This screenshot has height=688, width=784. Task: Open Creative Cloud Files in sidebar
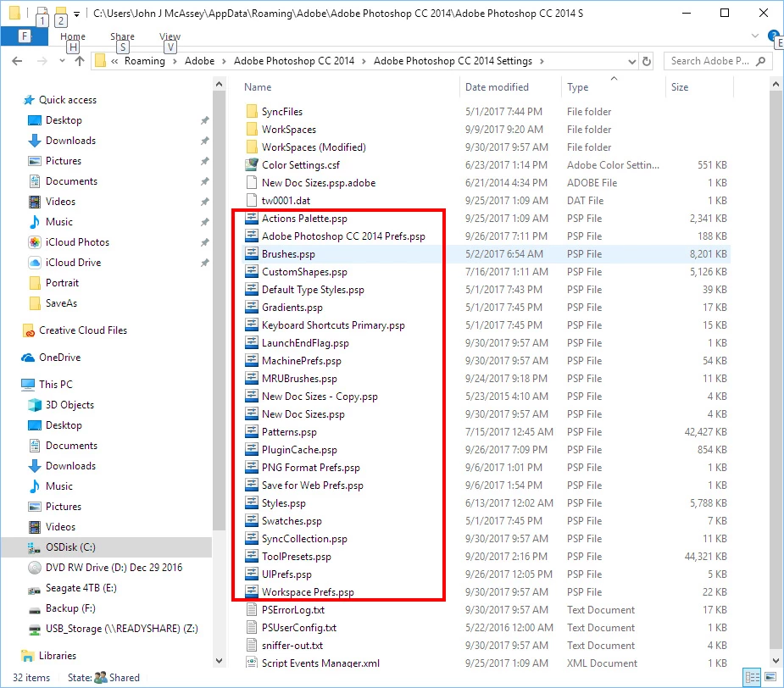83,330
